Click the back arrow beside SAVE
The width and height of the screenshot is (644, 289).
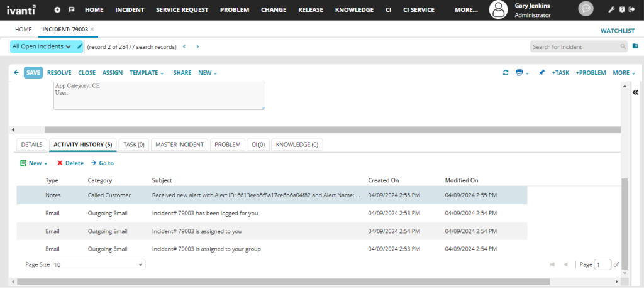pos(16,73)
